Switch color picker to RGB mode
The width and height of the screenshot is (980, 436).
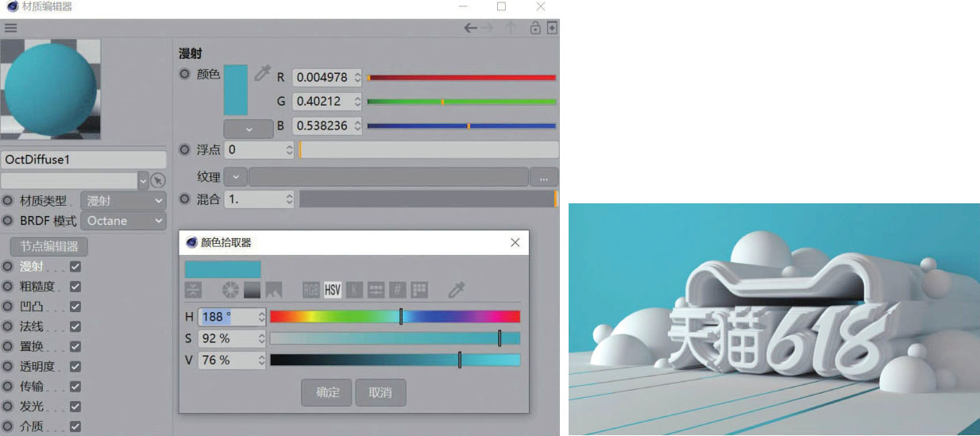click(x=311, y=290)
